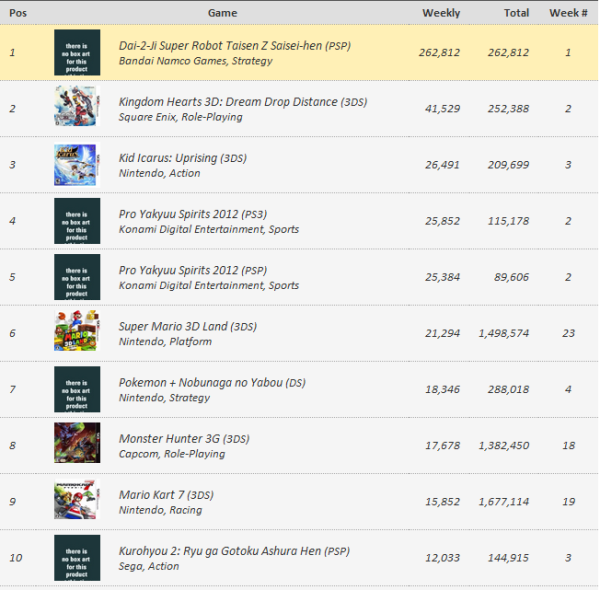The image size is (600, 590).
Task: Click placeholder art for Kurohyou 2
Action: pyautogui.click(x=77, y=557)
